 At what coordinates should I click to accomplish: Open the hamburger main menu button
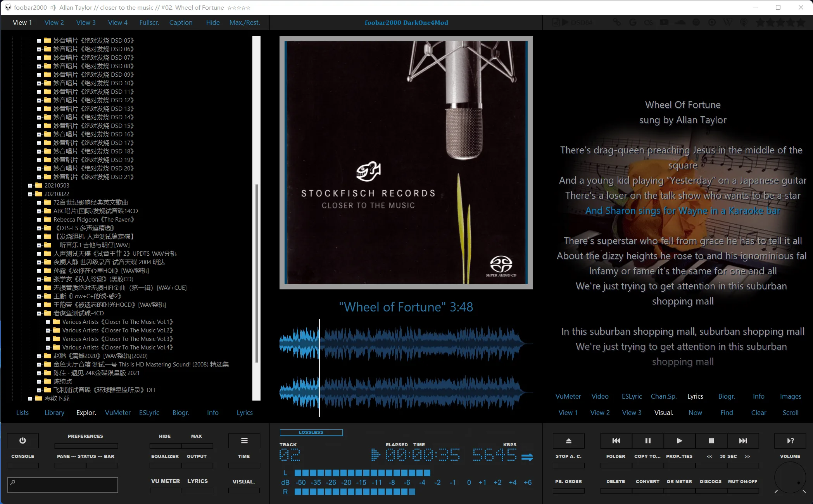pos(244,440)
